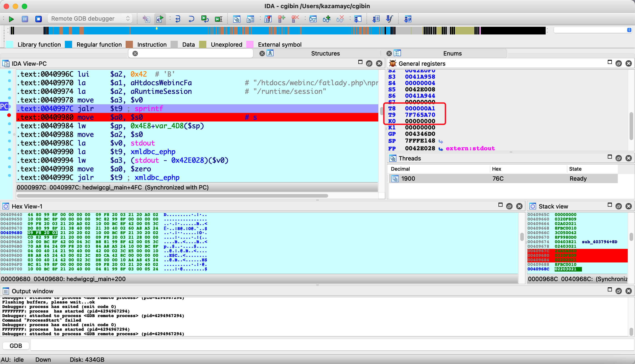Image resolution: width=635 pixels, height=364 pixels.
Task: Click the General registers vertical scrollbar
Action: [631, 126]
